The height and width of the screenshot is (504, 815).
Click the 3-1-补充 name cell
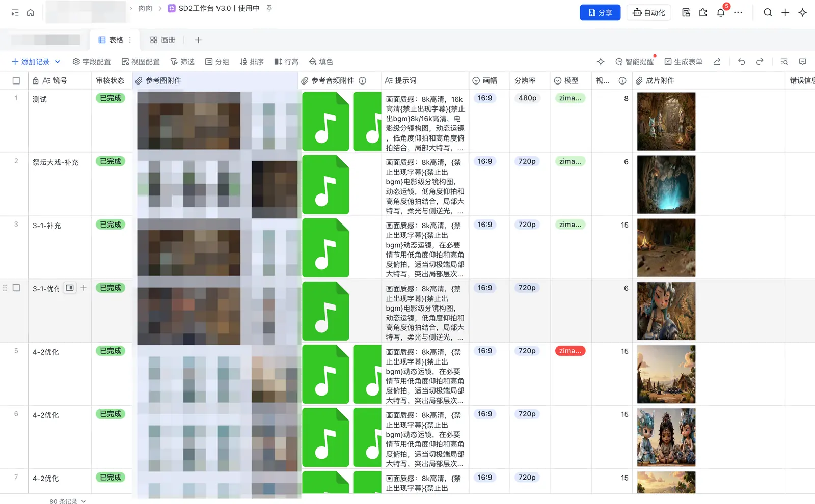click(x=60, y=248)
